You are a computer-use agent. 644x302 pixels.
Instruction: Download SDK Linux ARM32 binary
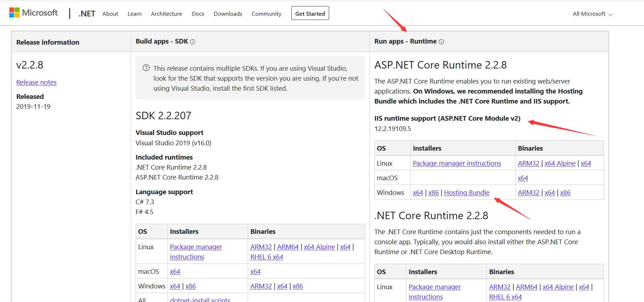261,247
